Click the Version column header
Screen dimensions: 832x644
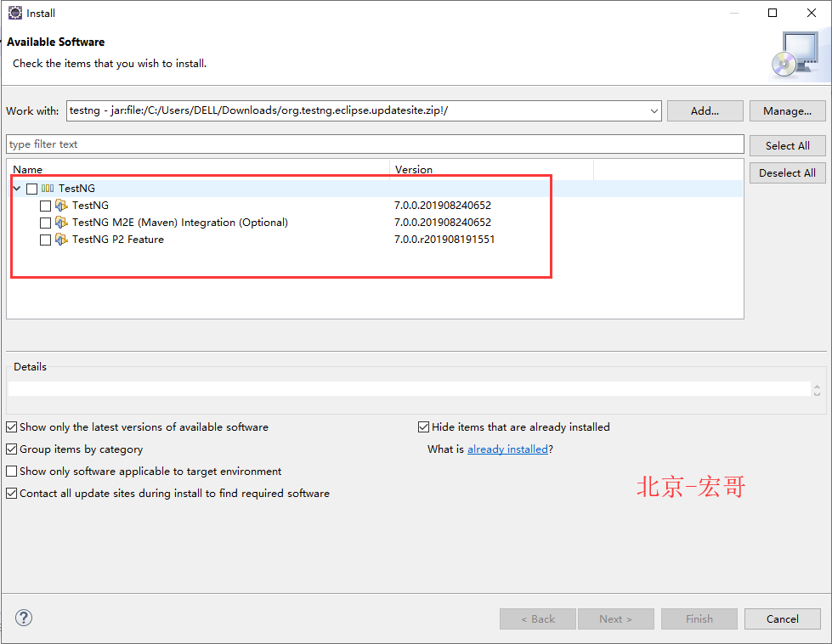[x=492, y=169]
